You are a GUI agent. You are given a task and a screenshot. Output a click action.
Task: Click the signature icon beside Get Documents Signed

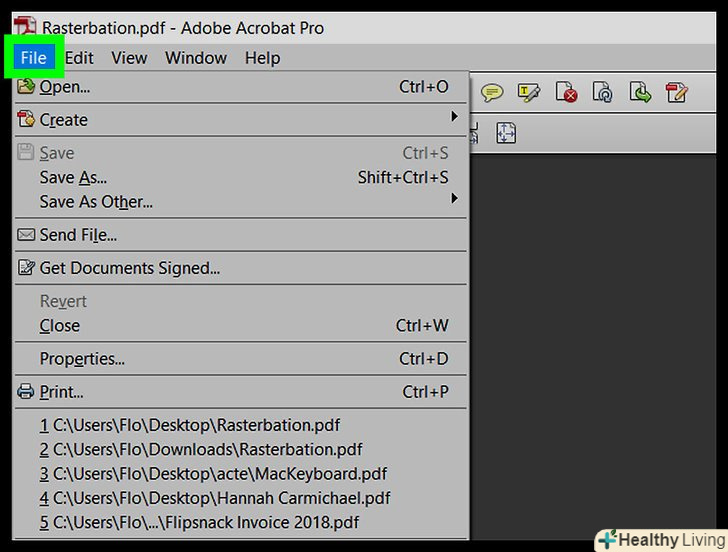coord(26,267)
